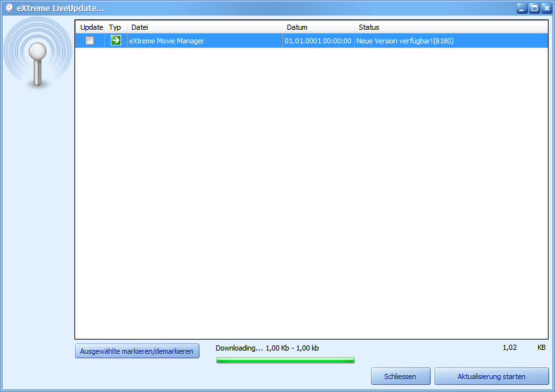Image resolution: width=555 pixels, height=392 pixels.
Task: Check the Update box for eXtreme Movie Manager
Action: 89,41
